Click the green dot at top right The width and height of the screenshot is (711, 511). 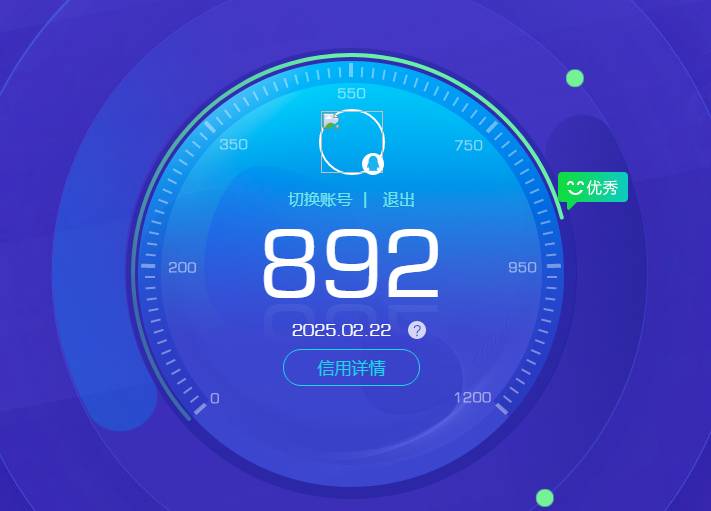[x=575, y=78]
